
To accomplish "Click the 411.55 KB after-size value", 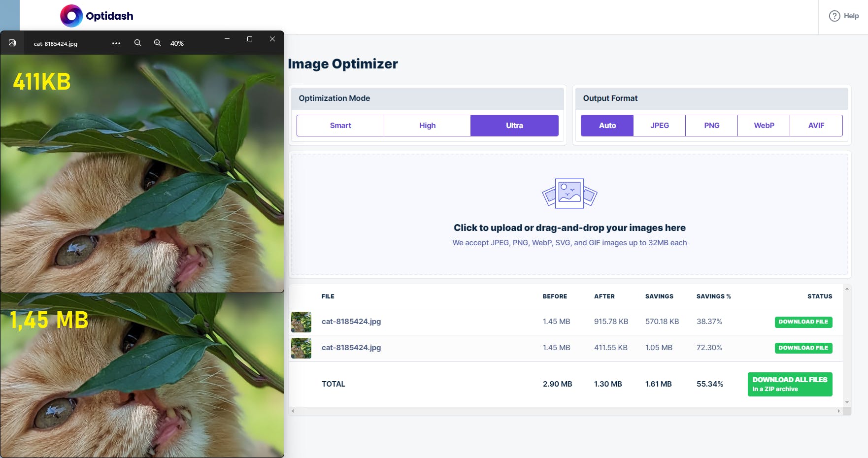I will 611,348.
